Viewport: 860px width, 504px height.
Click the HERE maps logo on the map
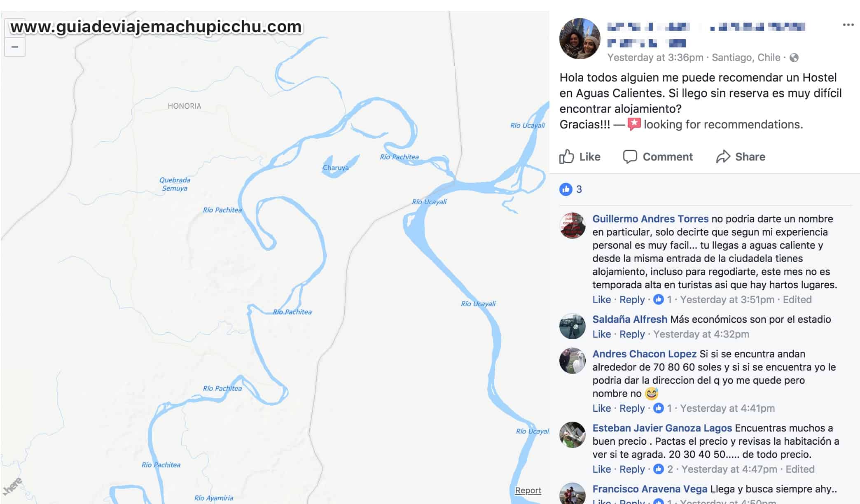click(x=12, y=487)
